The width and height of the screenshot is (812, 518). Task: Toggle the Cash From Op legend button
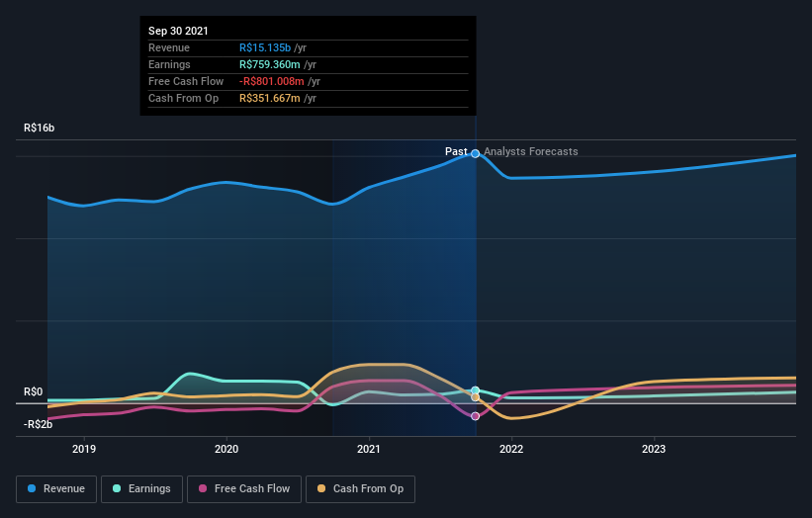(x=360, y=489)
